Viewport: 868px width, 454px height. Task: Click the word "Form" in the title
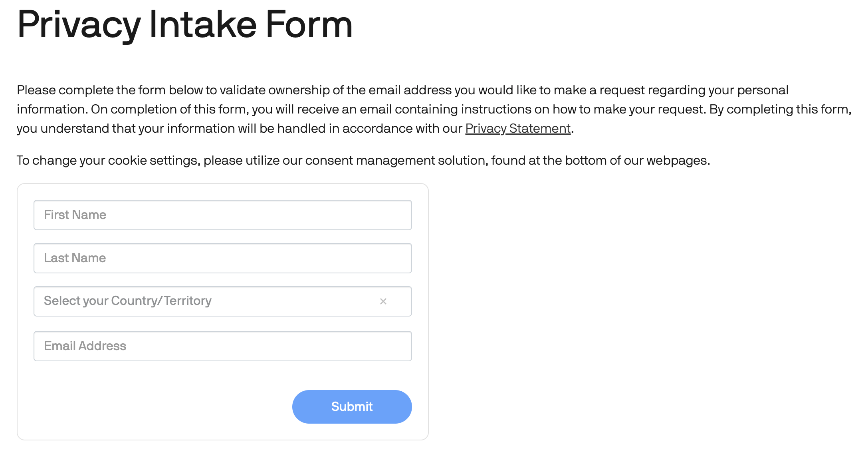click(309, 25)
